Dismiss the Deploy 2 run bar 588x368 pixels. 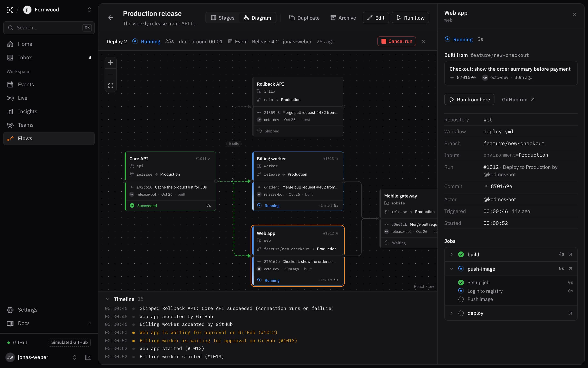(x=423, y=41)
